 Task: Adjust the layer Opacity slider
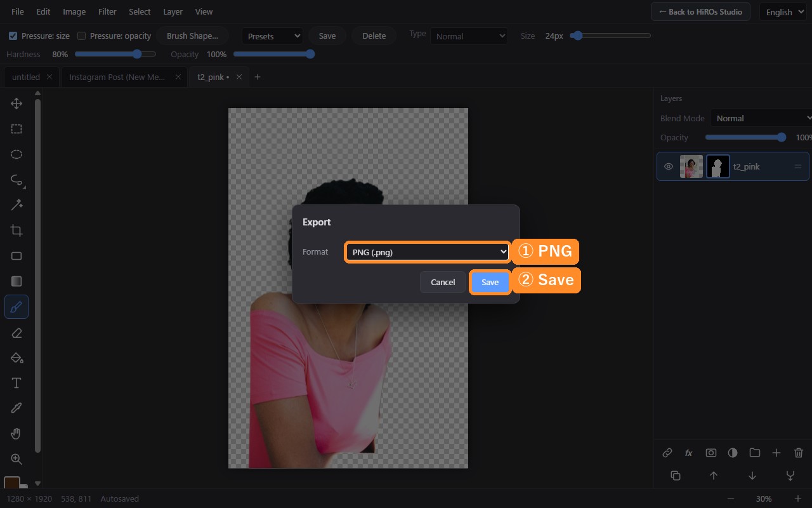[x=746, y=137]
